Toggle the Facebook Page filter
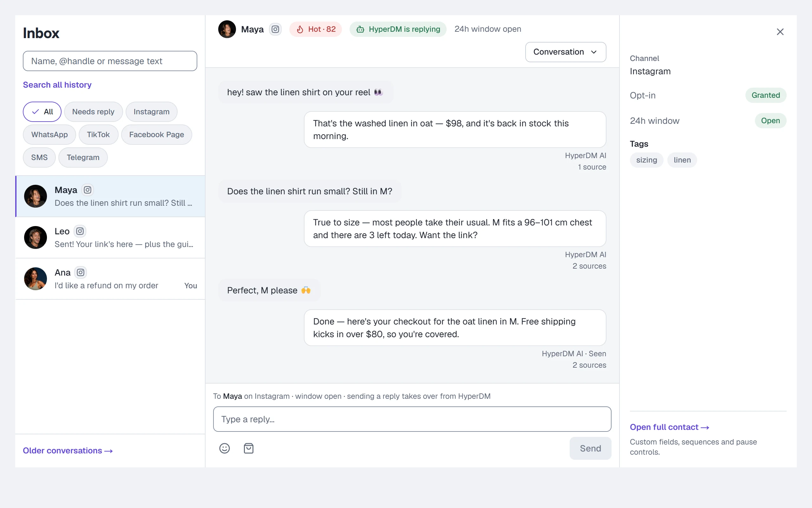 [156, 134]
